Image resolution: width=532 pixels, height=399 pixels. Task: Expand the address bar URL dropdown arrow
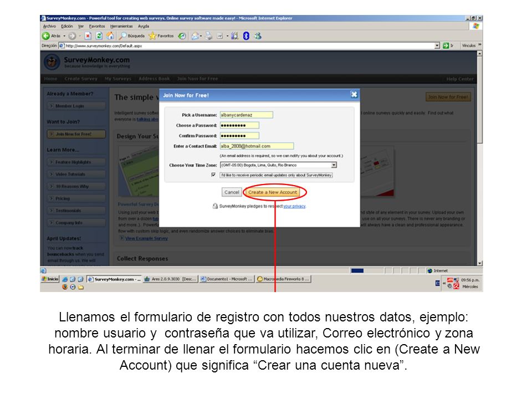(x=437, y=45)
